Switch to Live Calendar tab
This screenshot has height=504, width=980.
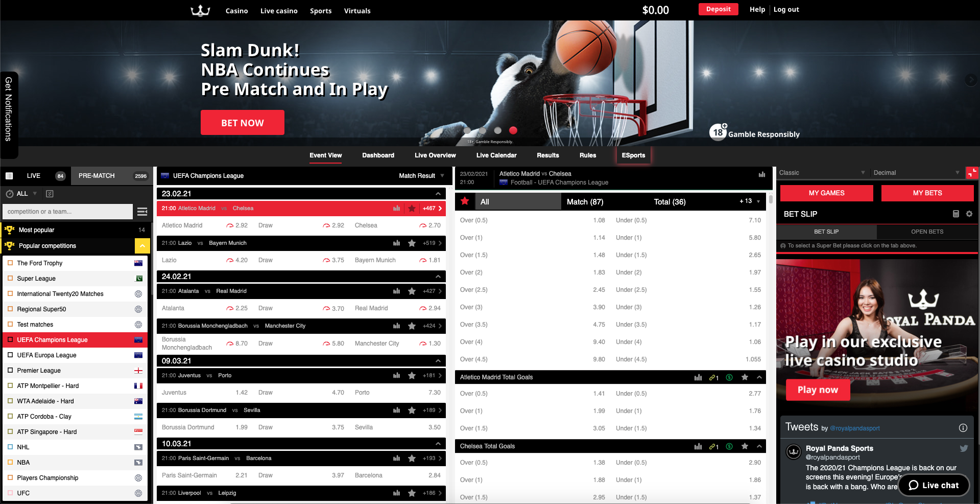click(x=496, y=155)
